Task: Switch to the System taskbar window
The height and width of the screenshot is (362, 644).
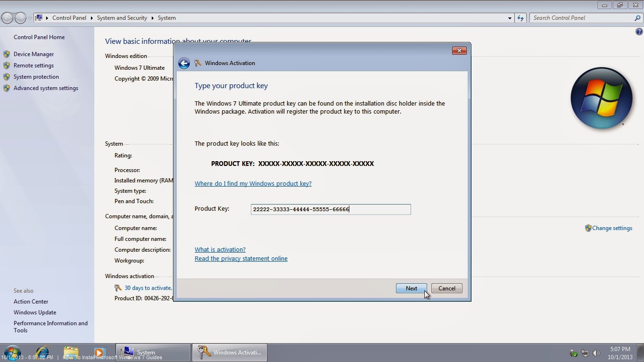Action: point(153,352)
